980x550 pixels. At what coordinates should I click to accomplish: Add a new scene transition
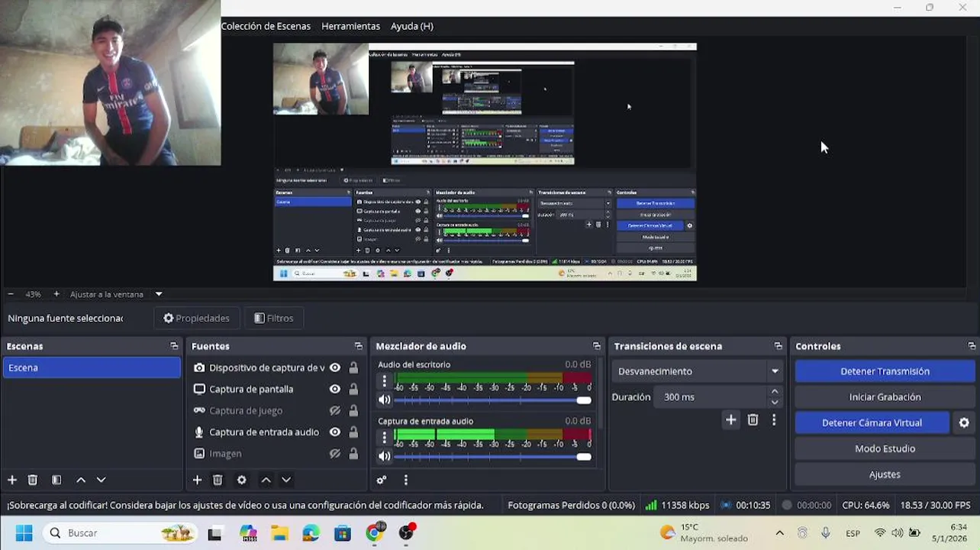(730, 419)
